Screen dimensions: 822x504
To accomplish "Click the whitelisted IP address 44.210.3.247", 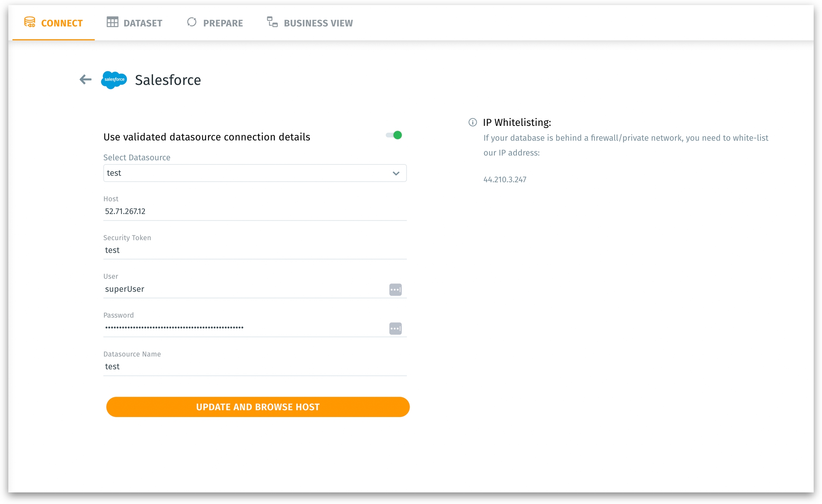I will [x=504, y=180].
